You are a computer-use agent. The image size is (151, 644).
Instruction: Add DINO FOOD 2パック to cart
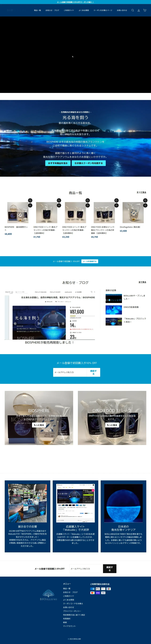coord(88,205)
